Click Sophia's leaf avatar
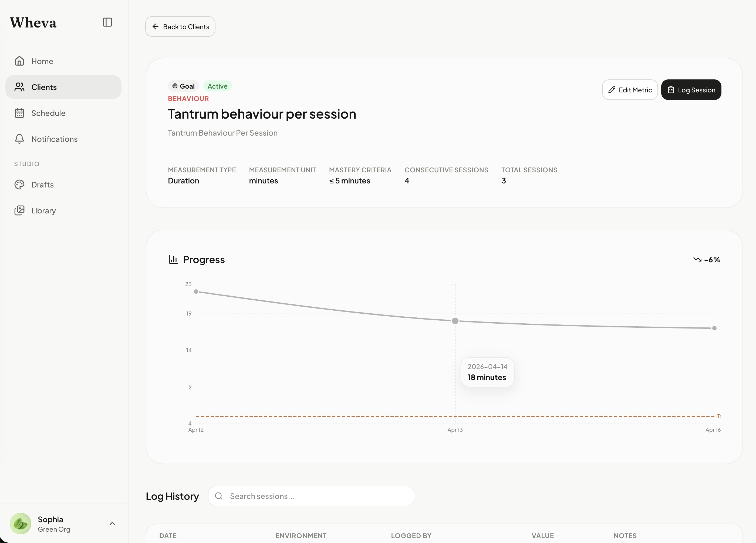Viewport: 756px width, 543px height. click(x=20, y=523)
